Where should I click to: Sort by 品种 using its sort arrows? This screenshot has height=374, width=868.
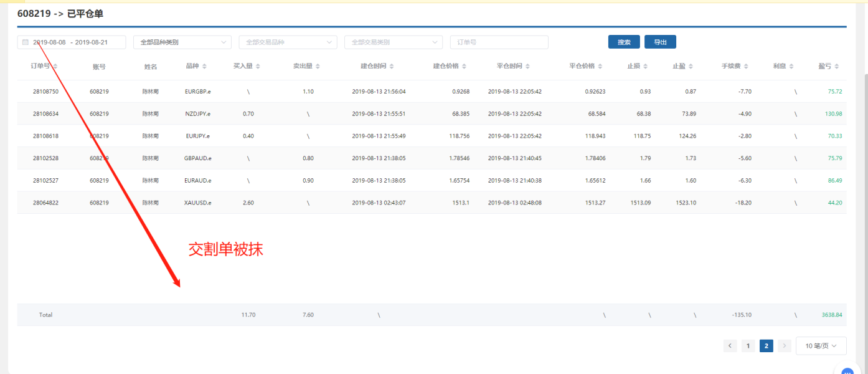pos(204,66)
